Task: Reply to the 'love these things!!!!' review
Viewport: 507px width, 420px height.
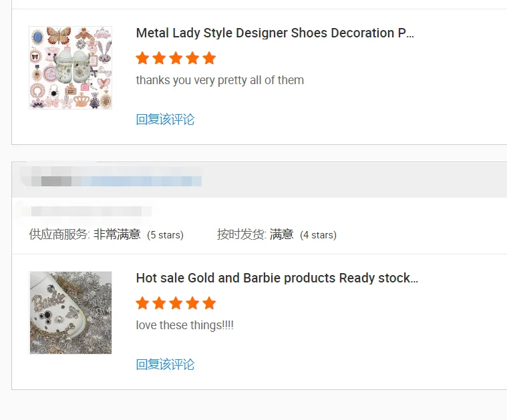Action: pyautogui.click(x=165, y=365)
